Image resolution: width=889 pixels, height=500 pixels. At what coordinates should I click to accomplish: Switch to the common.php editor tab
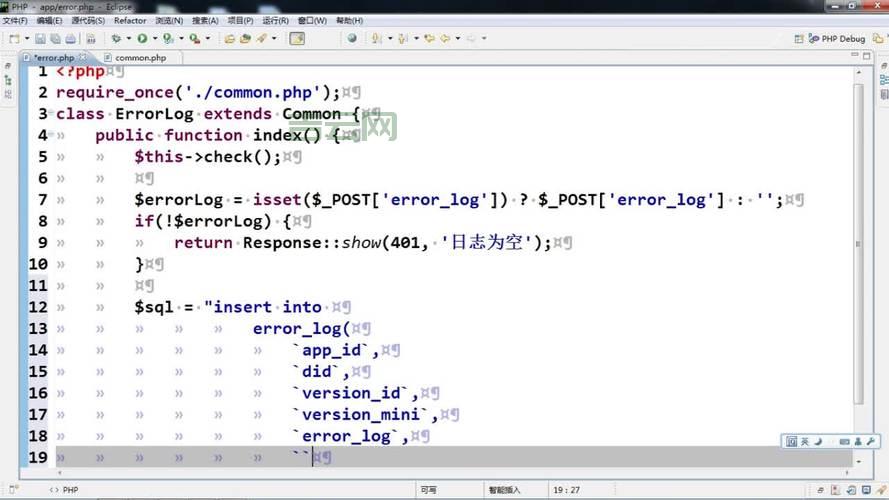pyautogui.click(x=139, y=58)
